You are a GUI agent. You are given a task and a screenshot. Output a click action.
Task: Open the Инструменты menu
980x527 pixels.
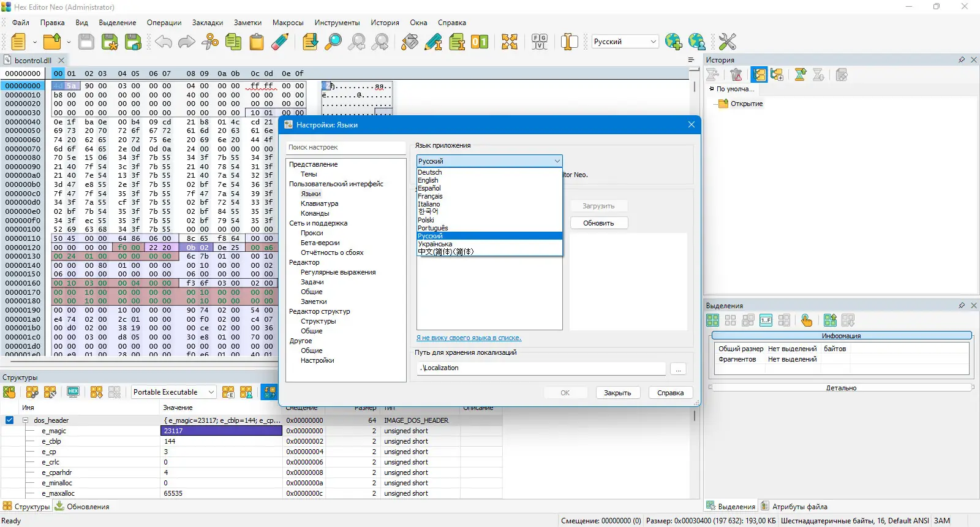337,23
